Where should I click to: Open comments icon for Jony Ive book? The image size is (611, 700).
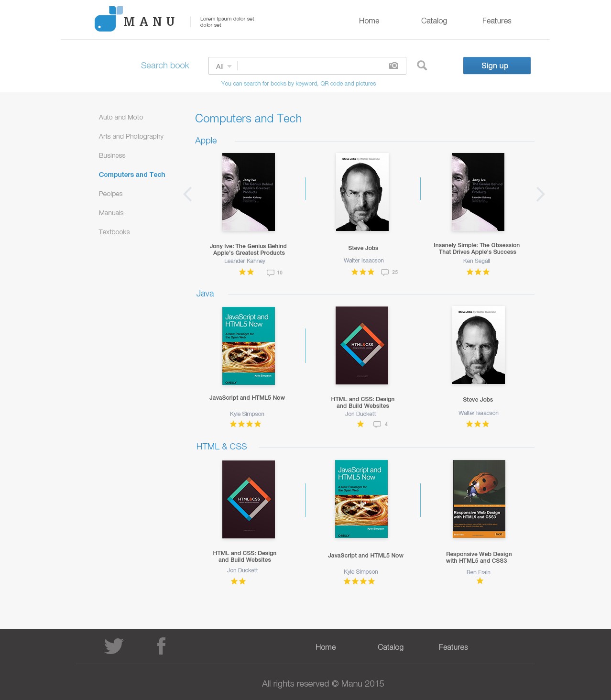pyautogui.click(x=271, y=273)
